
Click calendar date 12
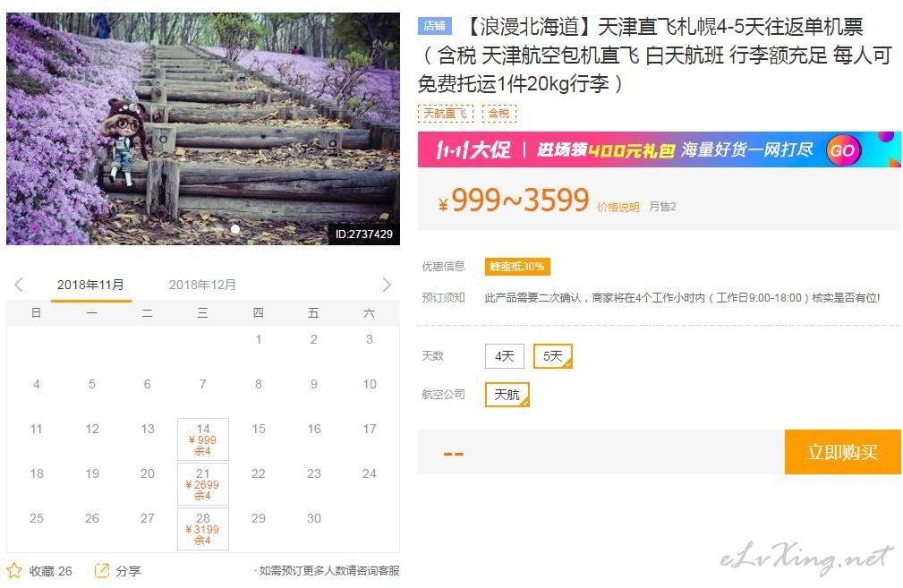point(92,429)
